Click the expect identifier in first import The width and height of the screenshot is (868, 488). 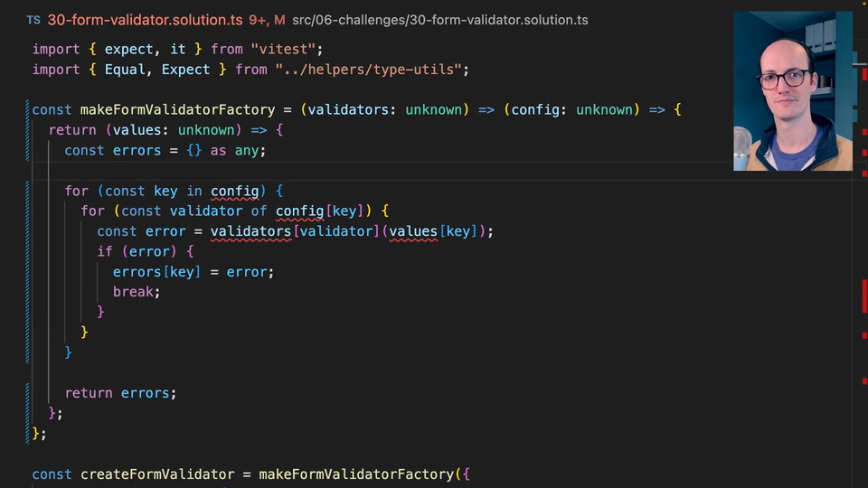coord(129,49)
